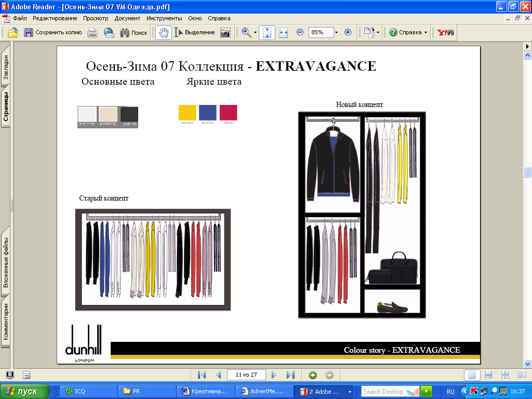Open the Инструменты menu
This screenshot has width=532, height=399.
pyautogui.click(x=164, y=18)
